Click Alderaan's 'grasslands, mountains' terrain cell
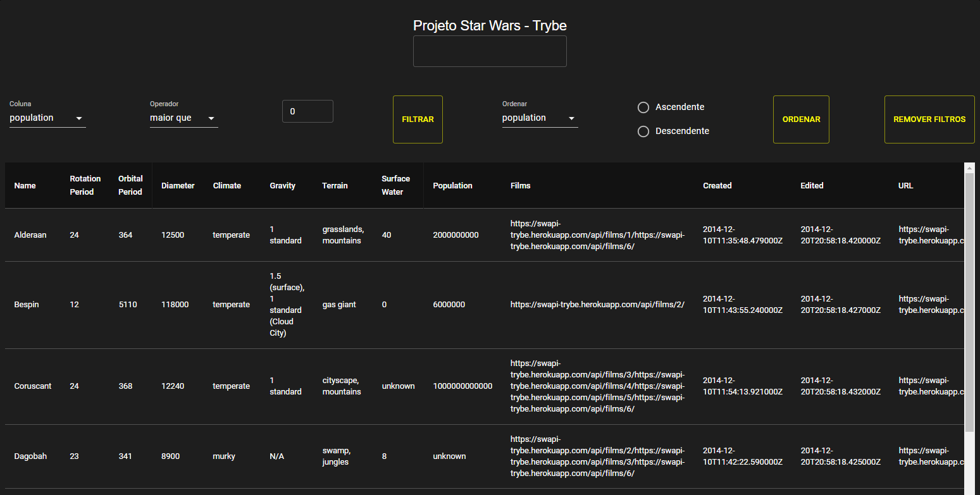This screenshot has width=980, height=495. 343,235
